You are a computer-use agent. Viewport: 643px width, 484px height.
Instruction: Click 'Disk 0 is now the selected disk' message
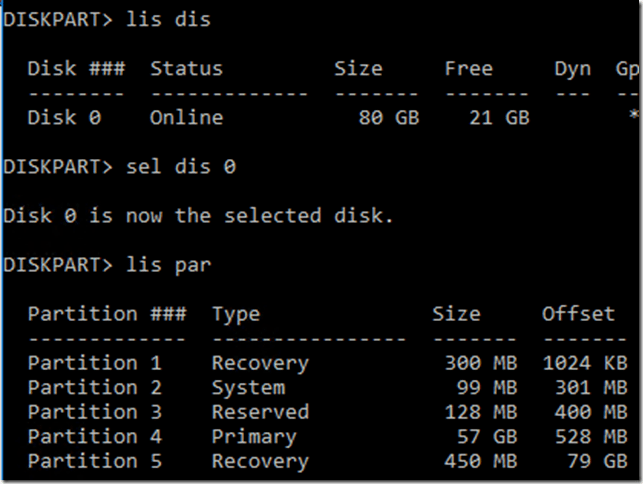click(199, 216)
